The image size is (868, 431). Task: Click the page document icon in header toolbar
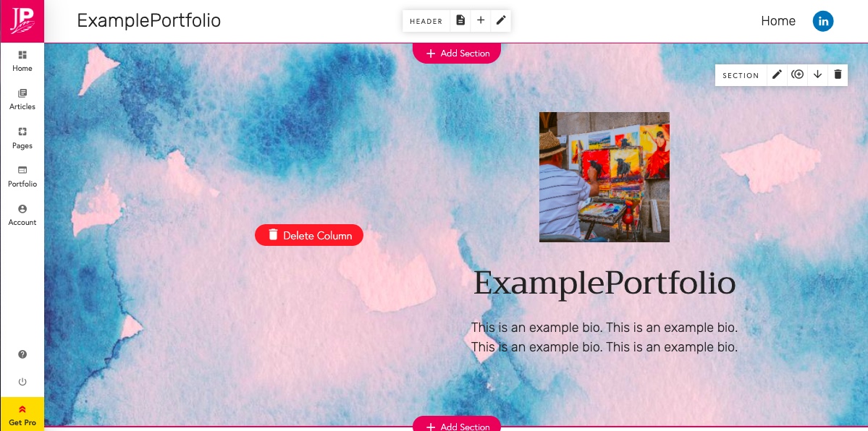coord(460,20)
